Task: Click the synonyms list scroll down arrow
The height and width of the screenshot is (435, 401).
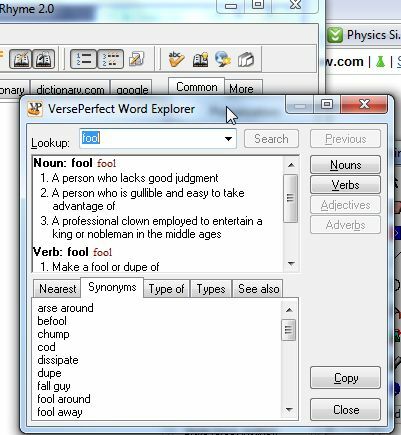Action: pyautogui.click(x=289, y=409)
